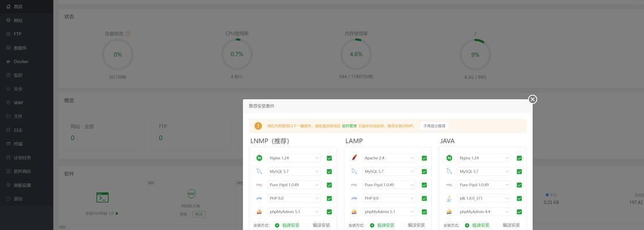644x230 pixels.
Task: Uncheck the Apache 2.4 checkbox in the LAMP column
Action: coord(424,158)
